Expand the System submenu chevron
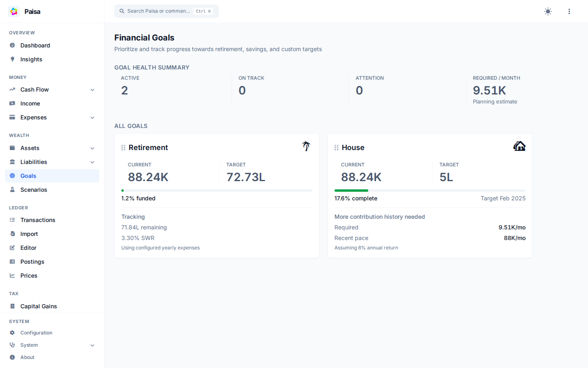This screenshot has width=588, height=368. 92,345
